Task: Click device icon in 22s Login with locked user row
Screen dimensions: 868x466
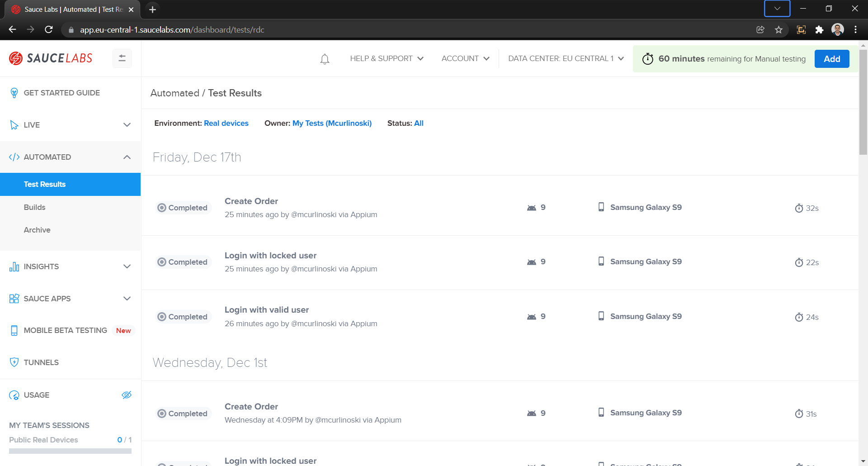Action: 601,262
